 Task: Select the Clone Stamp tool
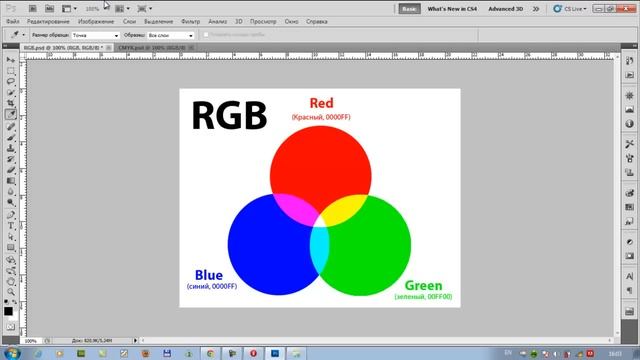point(11,148)
